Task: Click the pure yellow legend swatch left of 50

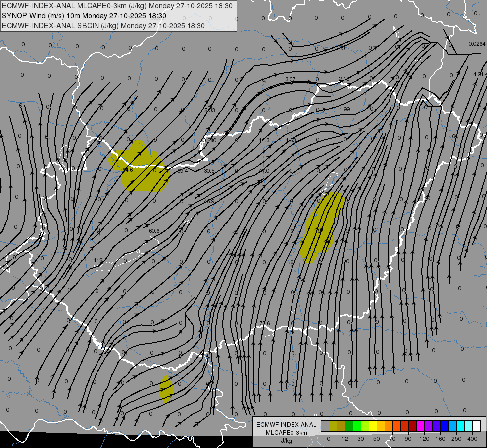Action: [373, 426]
